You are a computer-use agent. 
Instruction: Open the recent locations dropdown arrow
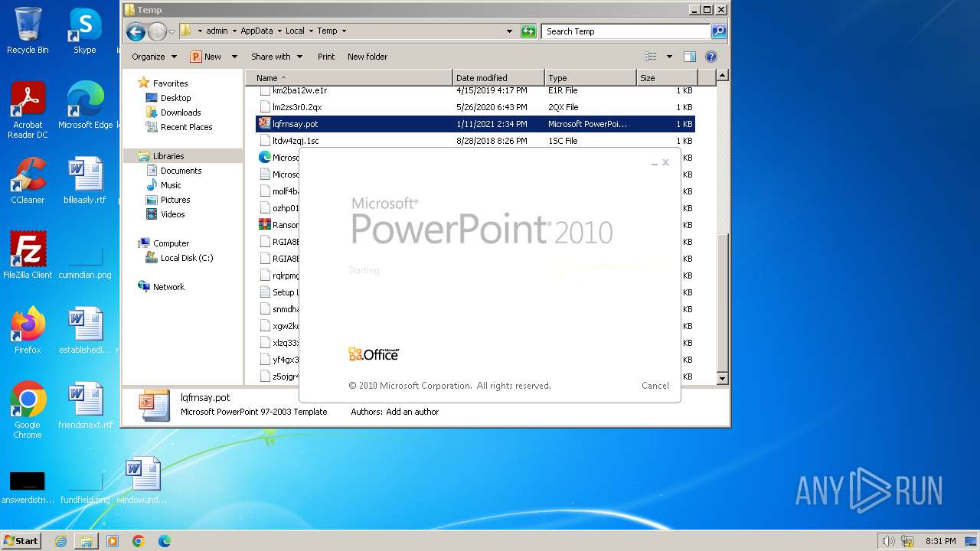click(x=171, y=31)
